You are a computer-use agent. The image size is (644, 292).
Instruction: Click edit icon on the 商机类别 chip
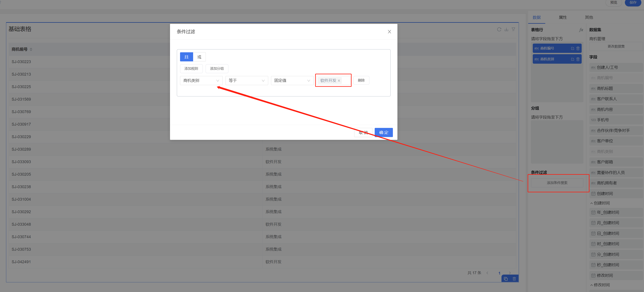click(573, 59)
